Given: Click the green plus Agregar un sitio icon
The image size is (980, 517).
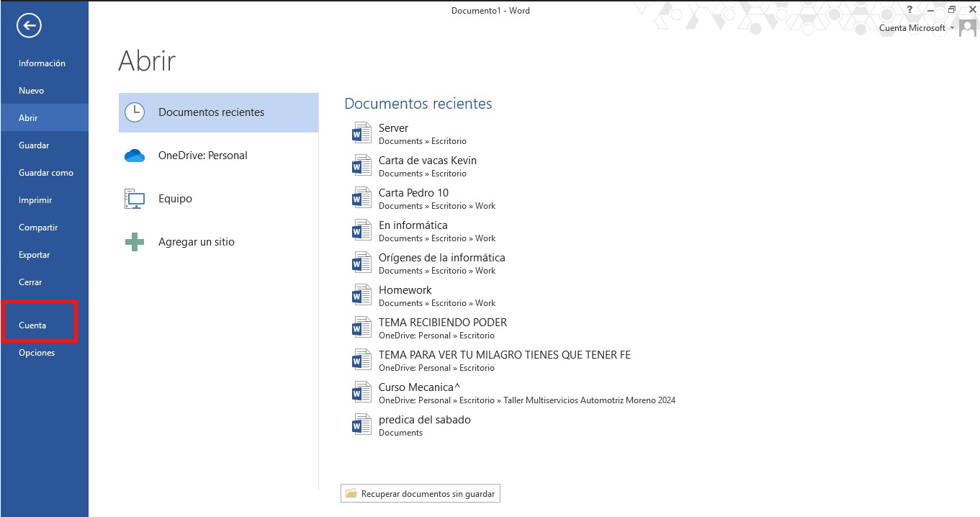Looking at the screenshot, I should 135,242.
